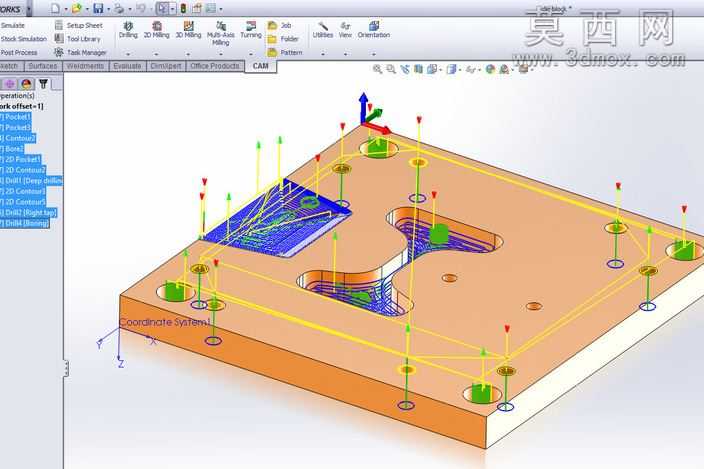Switch to the Surfaces tab
The width and height of the screenshot is (704, 469).
pyautogui.click(x=43, y=66)
